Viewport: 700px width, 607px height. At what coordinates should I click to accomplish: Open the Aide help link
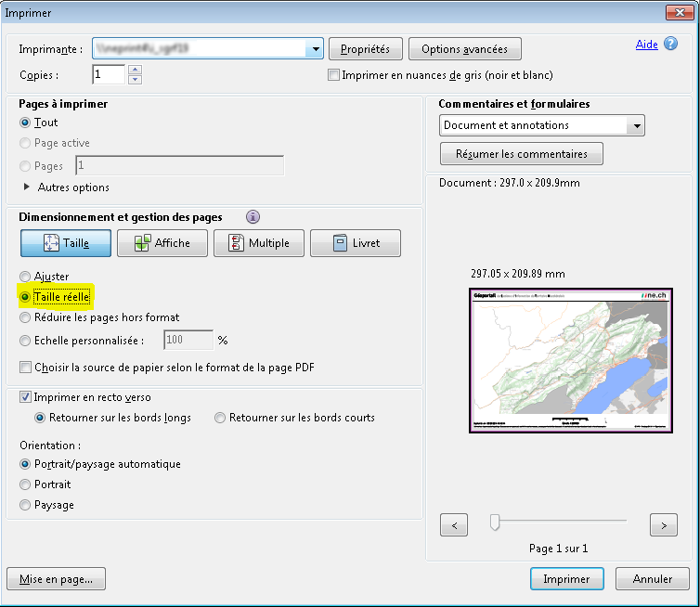646,45
